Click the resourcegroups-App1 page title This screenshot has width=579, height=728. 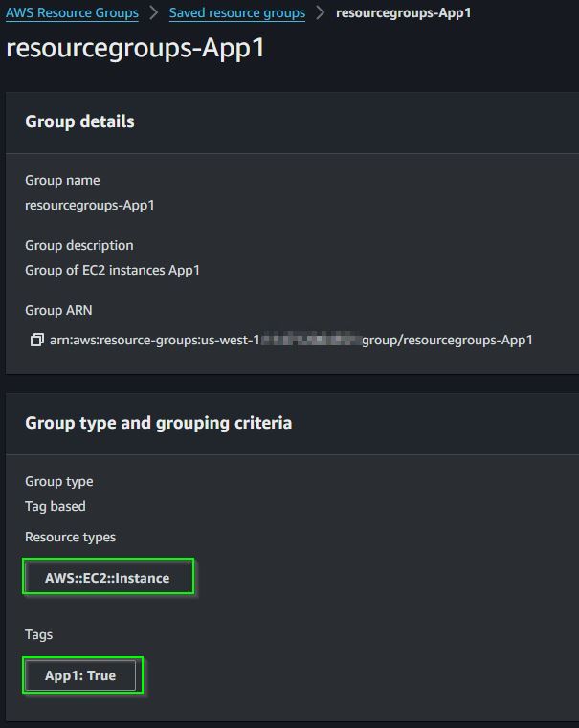(136, 48)
